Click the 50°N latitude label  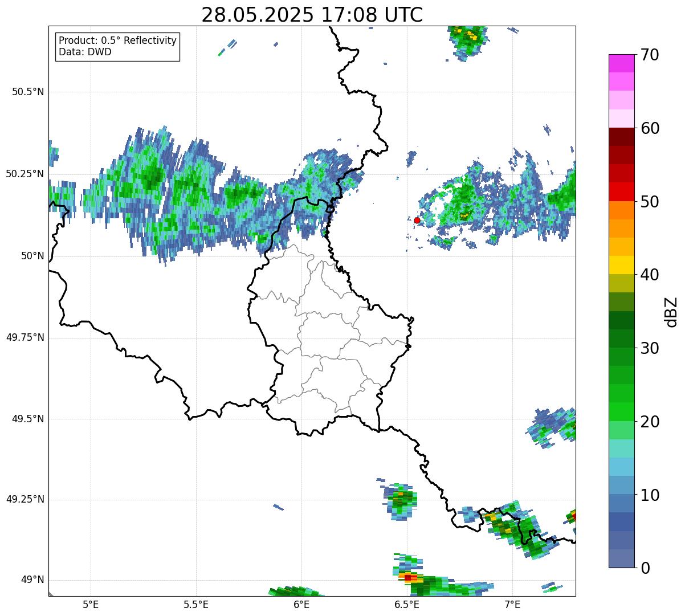(x=32, y=256)
